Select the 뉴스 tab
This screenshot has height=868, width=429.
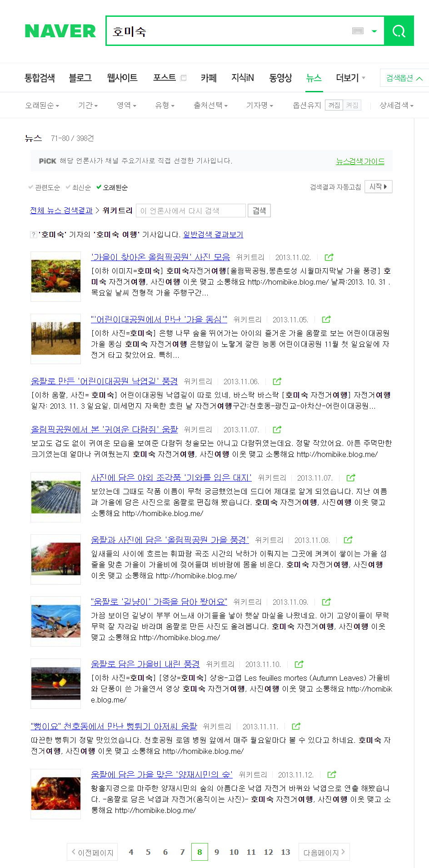point(314,78)
